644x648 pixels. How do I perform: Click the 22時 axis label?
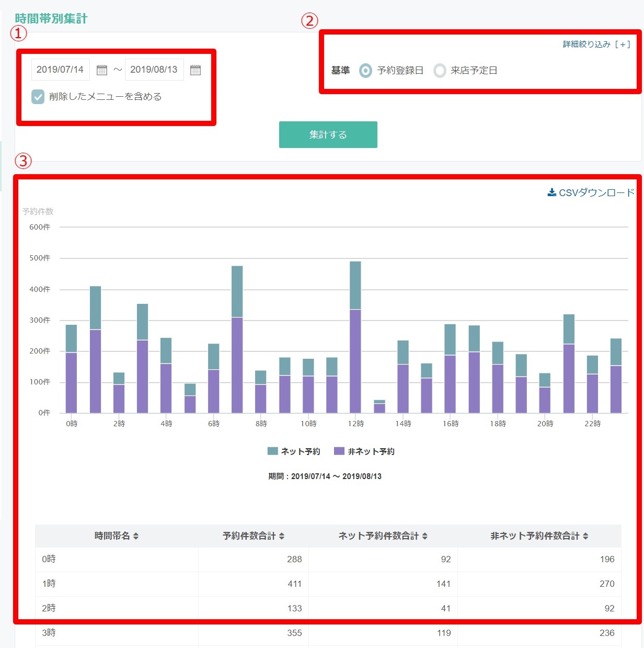coord(592,424)
